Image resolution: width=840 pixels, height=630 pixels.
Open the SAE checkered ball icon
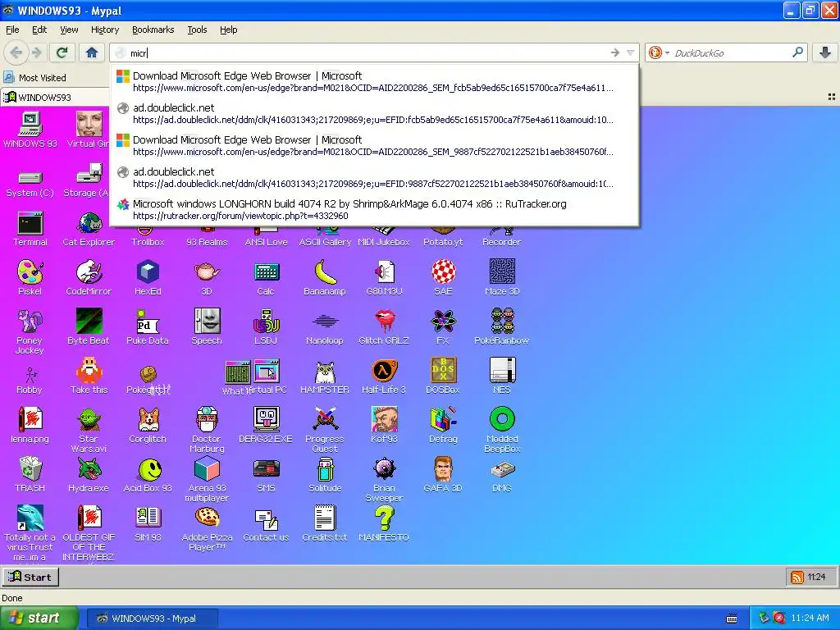443,278
